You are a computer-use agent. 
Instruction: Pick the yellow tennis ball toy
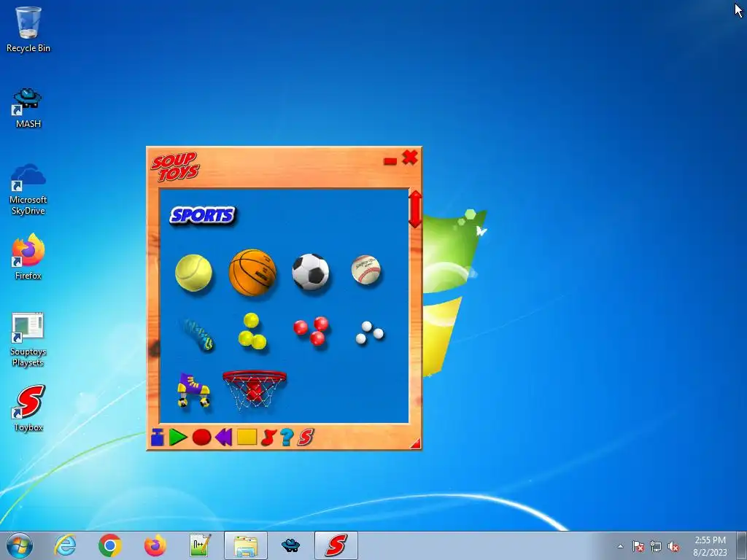193,273
